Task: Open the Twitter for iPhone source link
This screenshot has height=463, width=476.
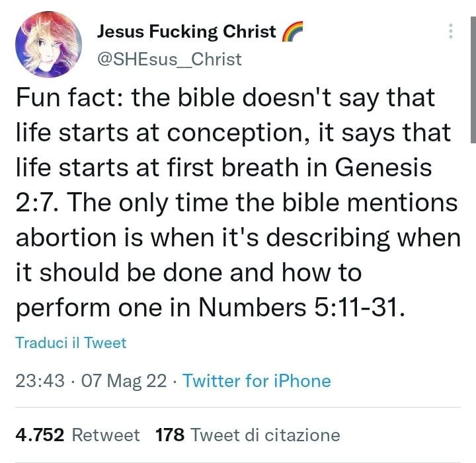Action: pos(257,380)
